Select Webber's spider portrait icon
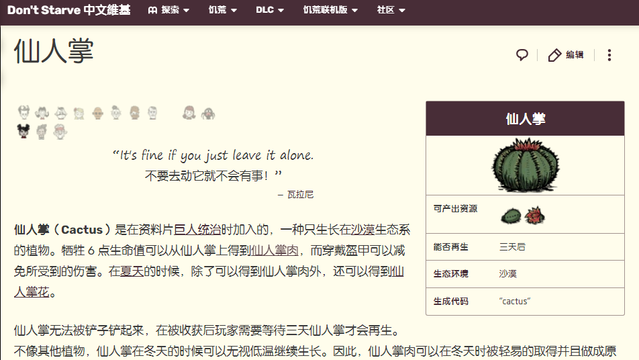639x360 pixels. [x=208, y=113]
